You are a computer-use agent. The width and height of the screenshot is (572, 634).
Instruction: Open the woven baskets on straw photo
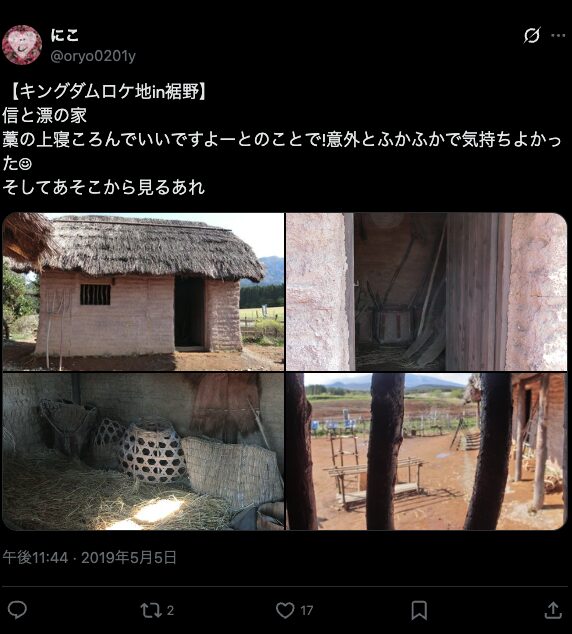tap(143, 451)
